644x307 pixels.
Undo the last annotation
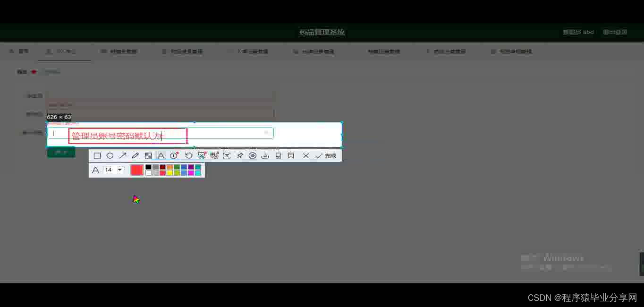pos(189,156)
